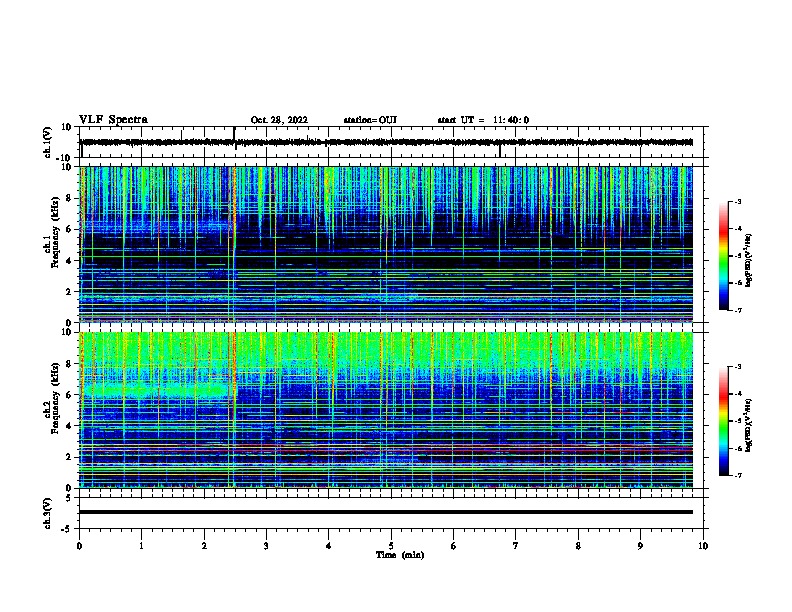Click time-axis tick label "9"

click(x=640, y=546)
